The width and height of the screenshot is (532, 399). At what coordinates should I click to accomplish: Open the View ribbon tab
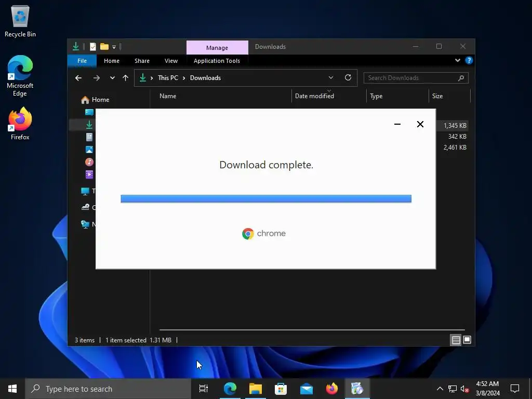[171, 61]
